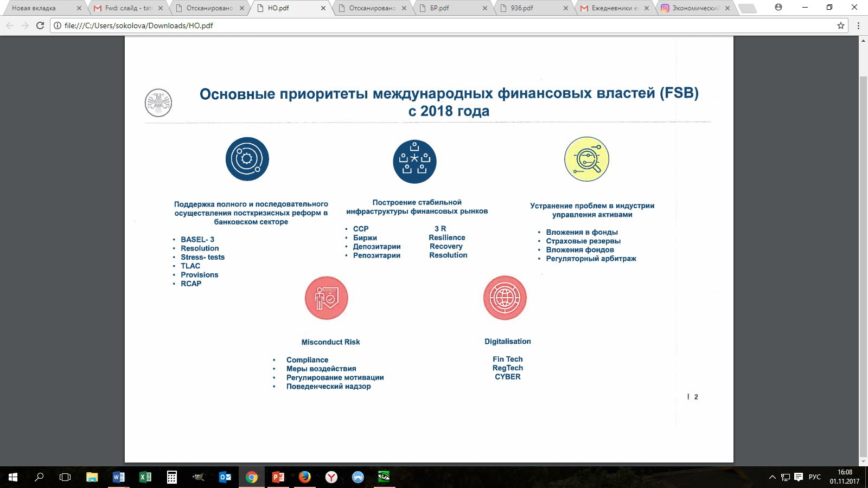This screenshot has height=488, width=868.
Task: Open PowerPoint from the taskbar
Action: pos(278,477)
